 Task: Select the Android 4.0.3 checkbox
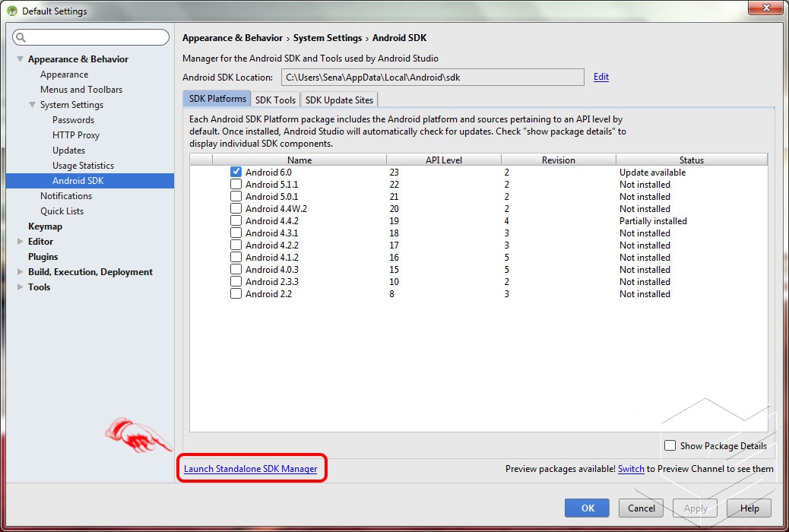click(236, 269)
